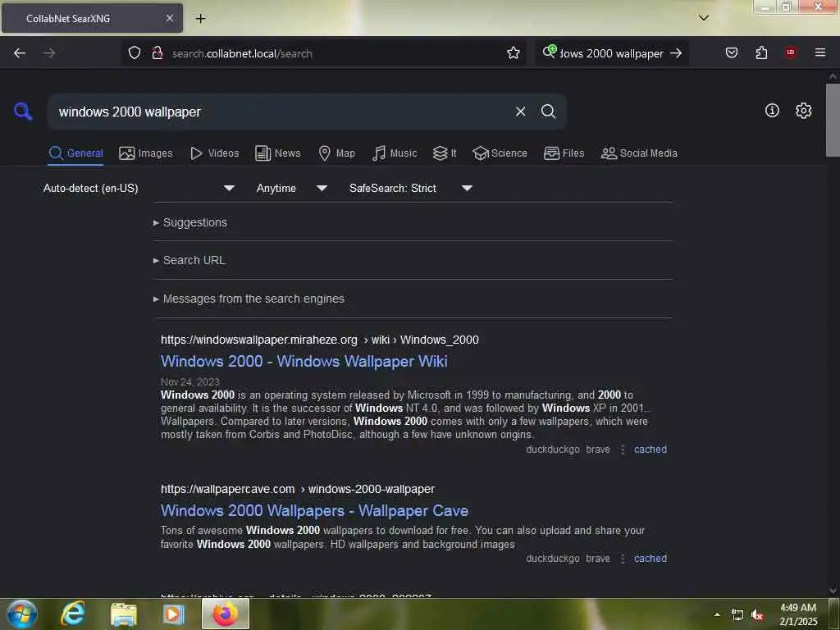Click 'brave' under Wallpaper Cave result
840x630 pixels.
click(x=598, y=558)
